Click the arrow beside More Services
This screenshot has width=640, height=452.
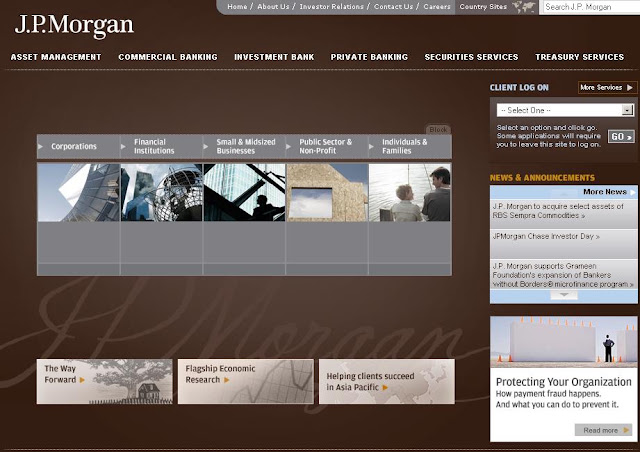click(630, 88)
